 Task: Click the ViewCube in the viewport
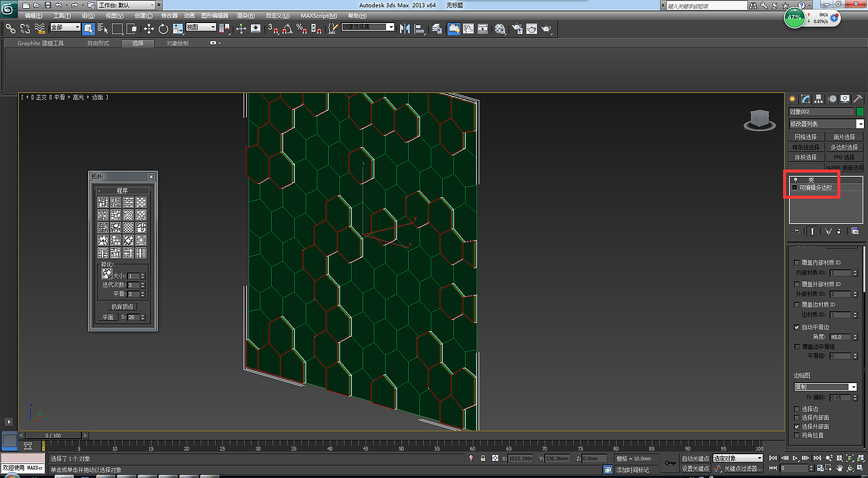pos(759,120)
